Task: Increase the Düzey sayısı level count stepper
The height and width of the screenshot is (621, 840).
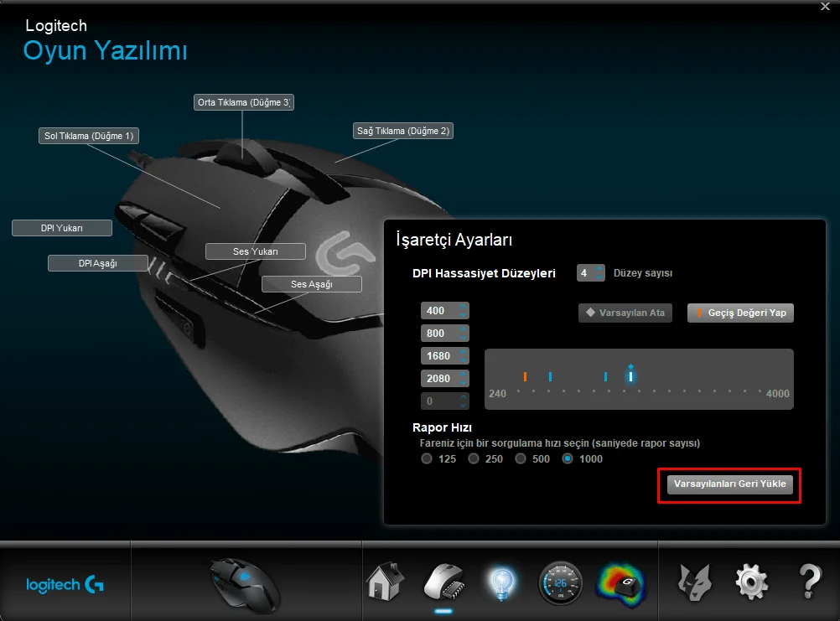Action: (x=599, y=269)
